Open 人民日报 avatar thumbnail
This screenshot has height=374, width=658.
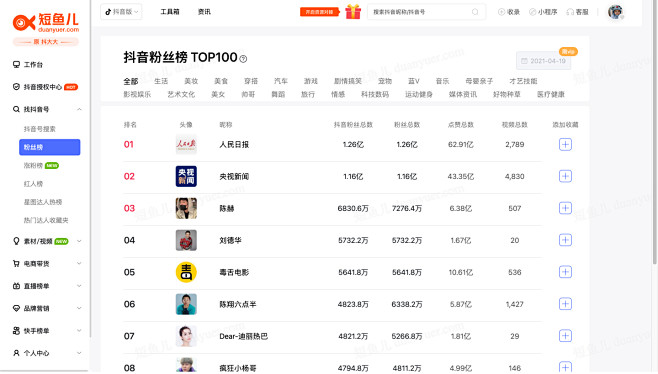[186, 144]
